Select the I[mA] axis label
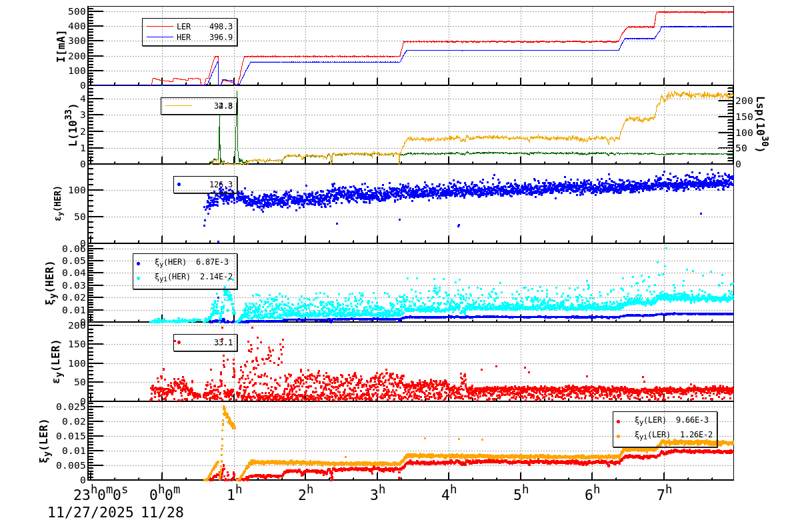This screenshot has width=800, height=532. point(61,47)
